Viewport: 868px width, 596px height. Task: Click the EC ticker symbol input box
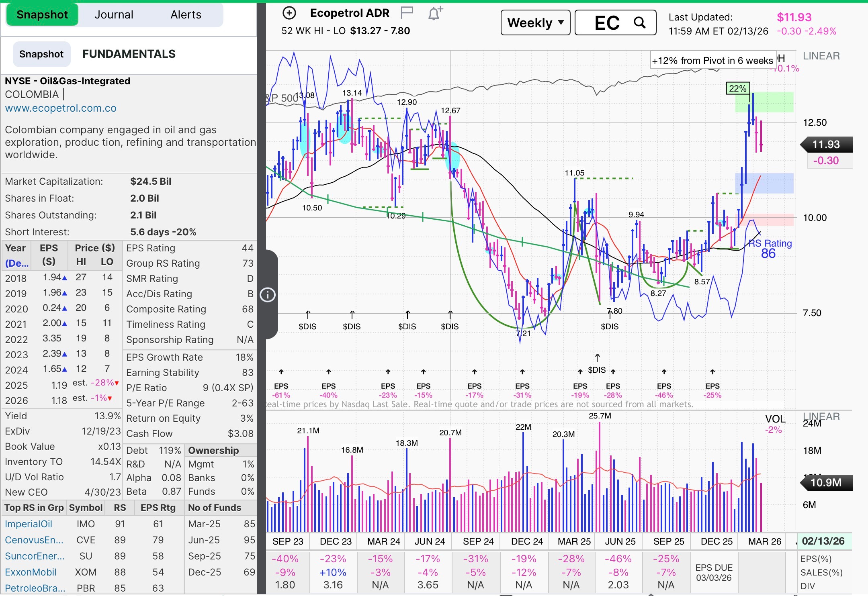click(607, 23)
